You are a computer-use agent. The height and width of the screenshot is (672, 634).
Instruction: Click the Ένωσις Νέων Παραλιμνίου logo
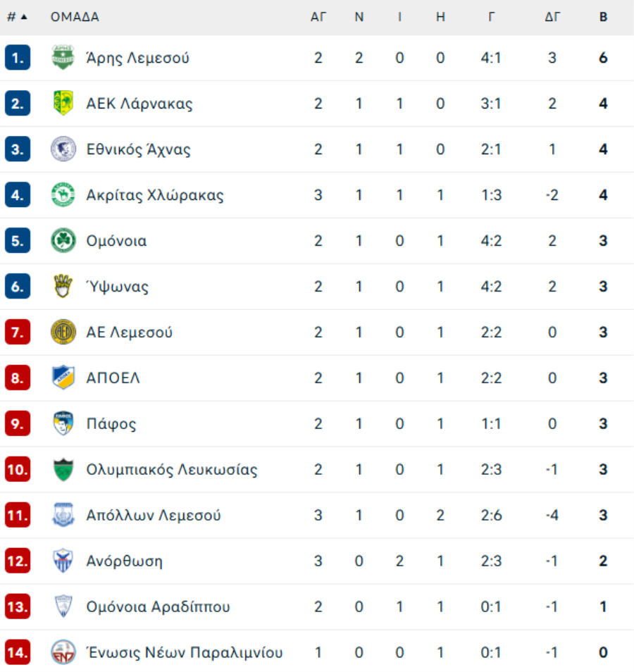tap(63, 652)
